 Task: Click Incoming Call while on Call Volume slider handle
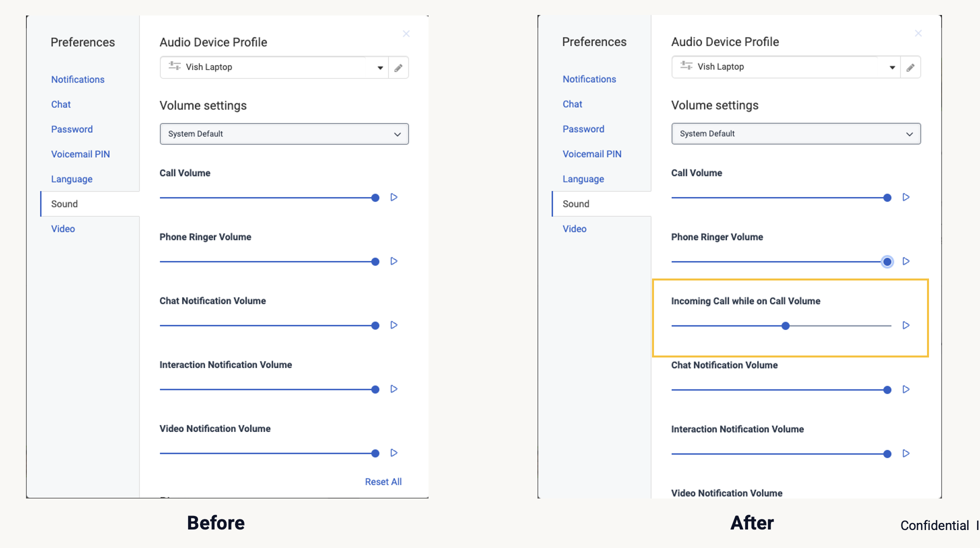tap(785, 326)
